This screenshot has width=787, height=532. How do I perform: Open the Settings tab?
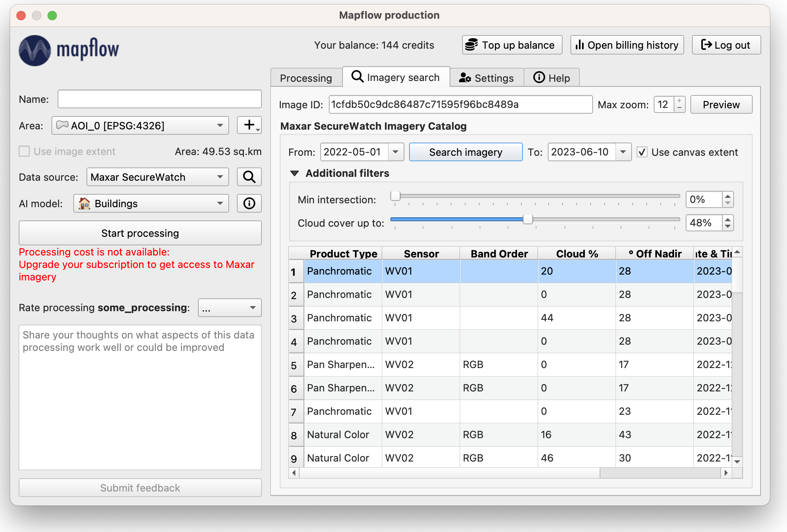(x=487, y=78)
